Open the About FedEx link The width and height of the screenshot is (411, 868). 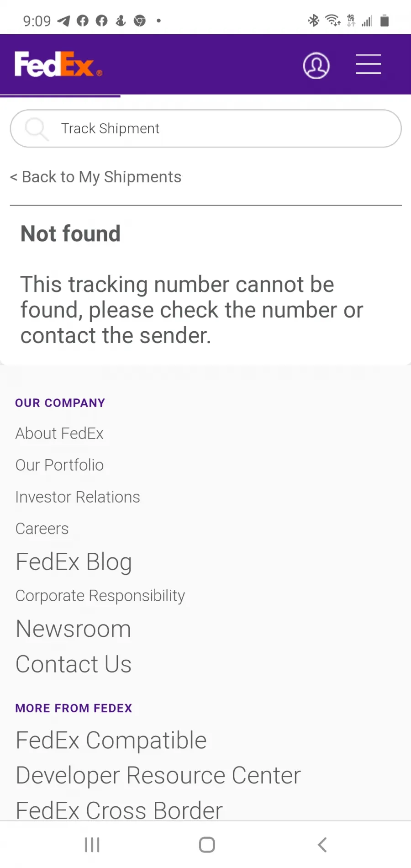[59, 433]
